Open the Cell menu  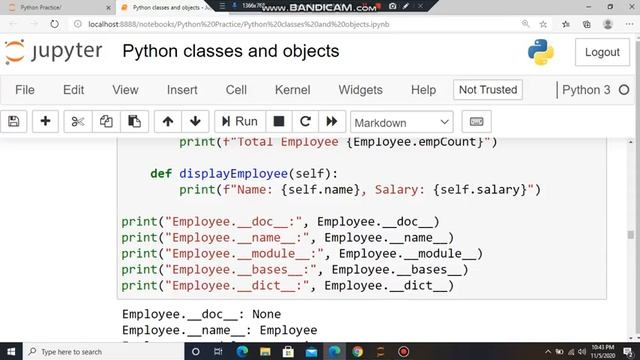[236, 90]
